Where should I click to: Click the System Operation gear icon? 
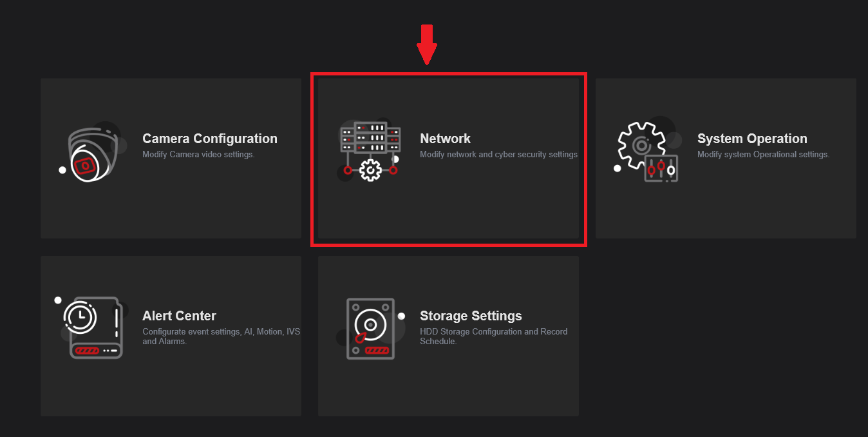click(645, 152)
